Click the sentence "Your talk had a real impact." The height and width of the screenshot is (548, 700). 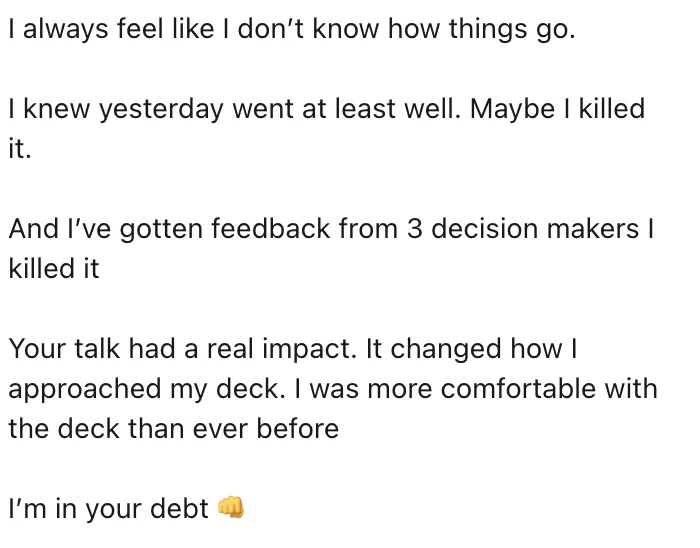[181, 348]
